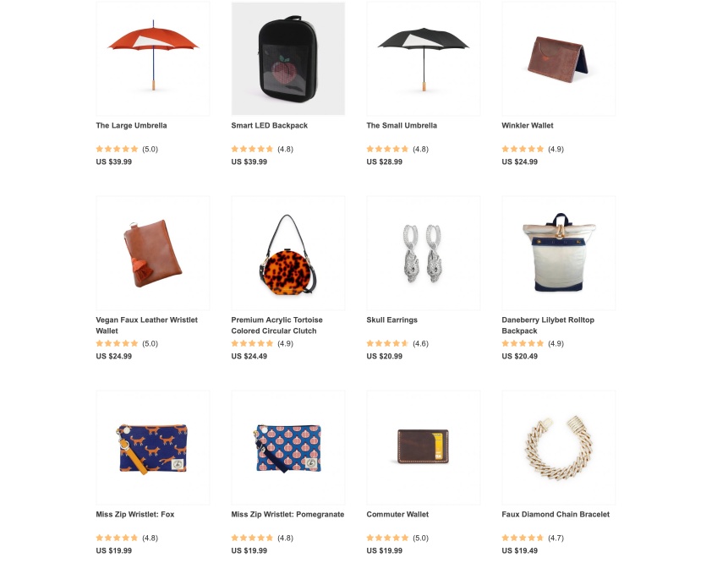Click the Large Umbrella star rating
Screen dimensions: 728x563
(x=117, y=149)
